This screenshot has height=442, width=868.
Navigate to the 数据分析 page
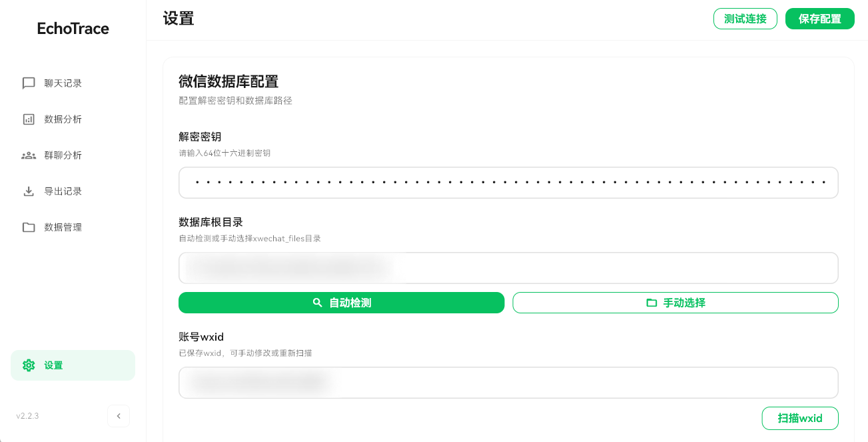point(62,119)
